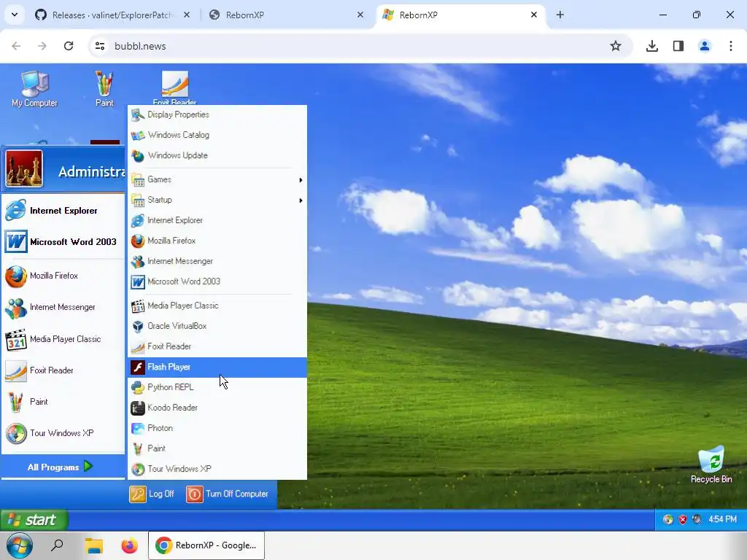Click the XP start button
Viewport: 747px width, 560px height.
pos(34,520)
